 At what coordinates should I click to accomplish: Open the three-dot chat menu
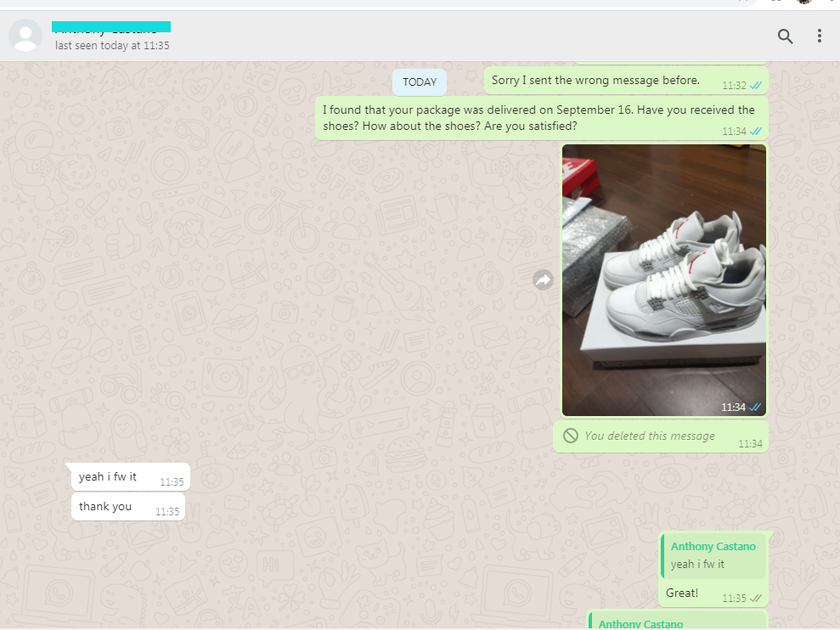(x=819, y=36)
